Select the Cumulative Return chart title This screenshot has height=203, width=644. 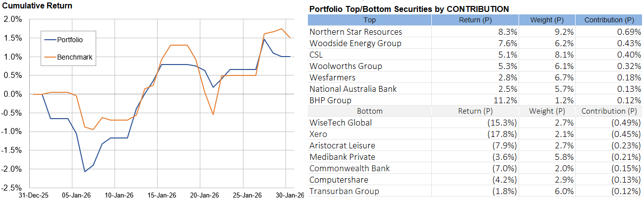click(x=37, y=6)
